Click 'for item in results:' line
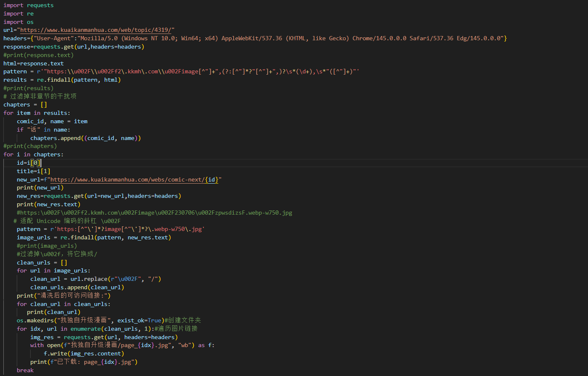The image size is (588, 376). click(x=37, y=113)
